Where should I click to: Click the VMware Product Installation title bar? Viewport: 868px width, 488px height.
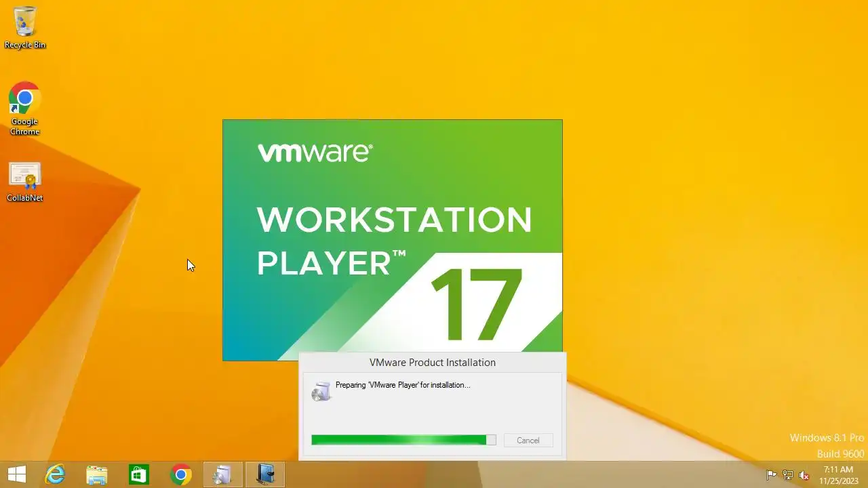433,363
